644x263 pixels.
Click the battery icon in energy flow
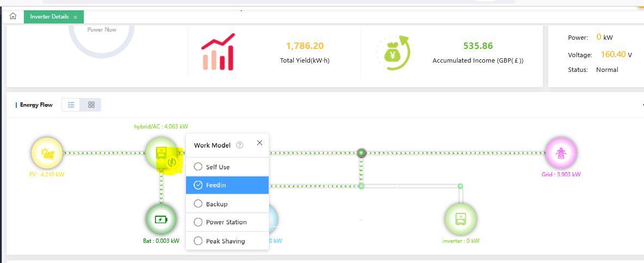pos(161,219)
